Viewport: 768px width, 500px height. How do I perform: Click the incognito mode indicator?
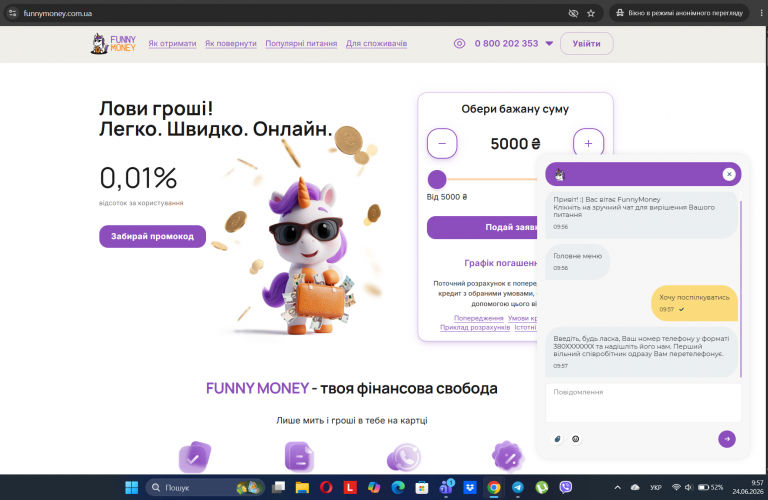pyautogui.click(x=679, y=13)
